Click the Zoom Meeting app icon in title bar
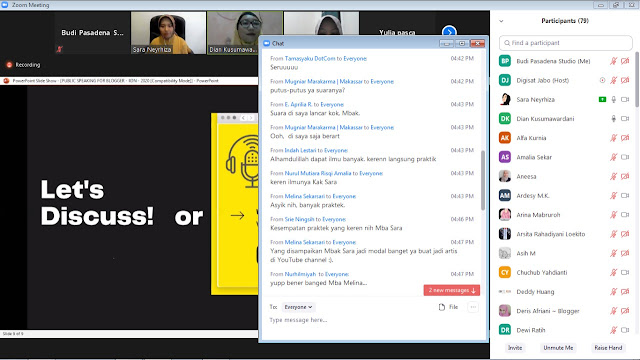The width and height of the screenshot is (640, 360). 5,5
